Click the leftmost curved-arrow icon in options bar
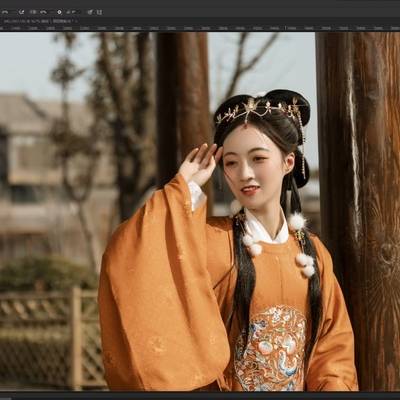 tap(5, 12)
